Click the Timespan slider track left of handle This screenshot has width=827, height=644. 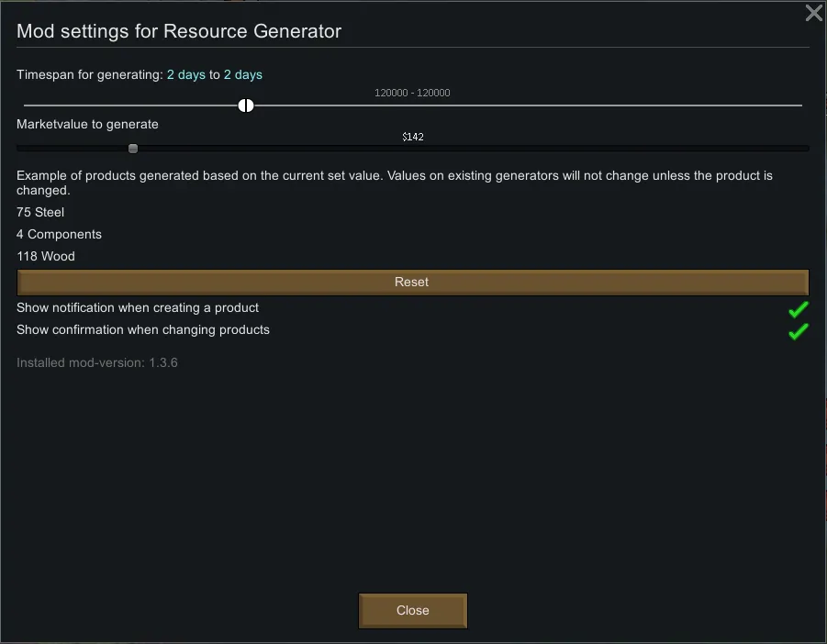[129, 105]
